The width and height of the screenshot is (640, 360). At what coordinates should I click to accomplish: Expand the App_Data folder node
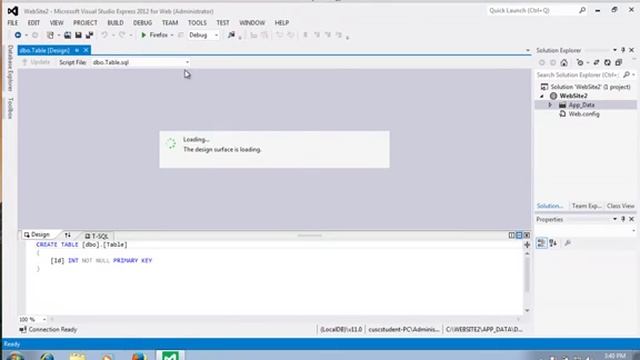(550, 105)
